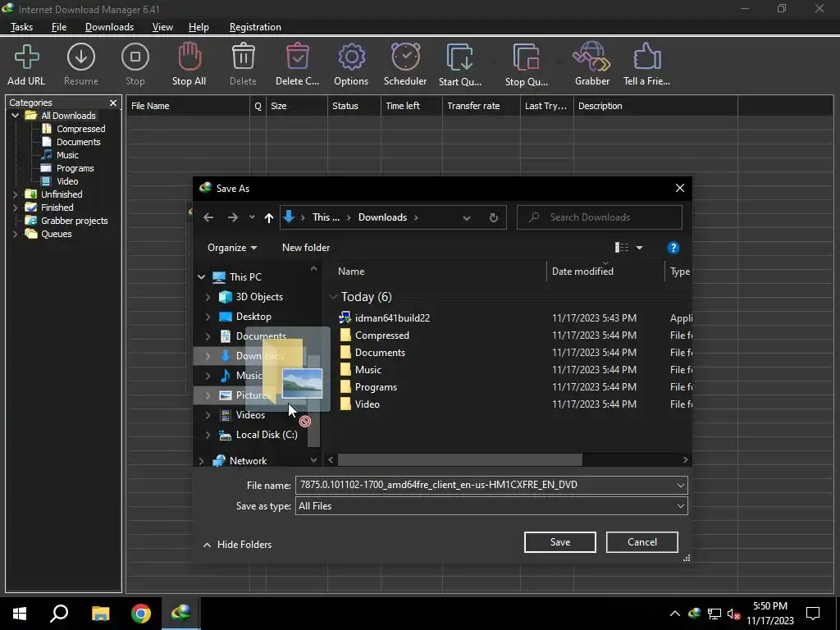Click Hide Folders
The width and height of the screenshot is (840, 630).
237,545
